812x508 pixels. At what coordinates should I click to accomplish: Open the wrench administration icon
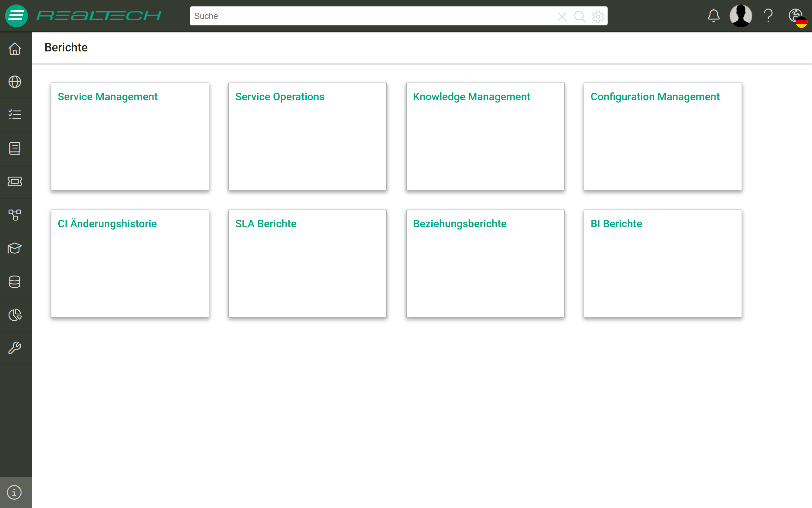15,348
